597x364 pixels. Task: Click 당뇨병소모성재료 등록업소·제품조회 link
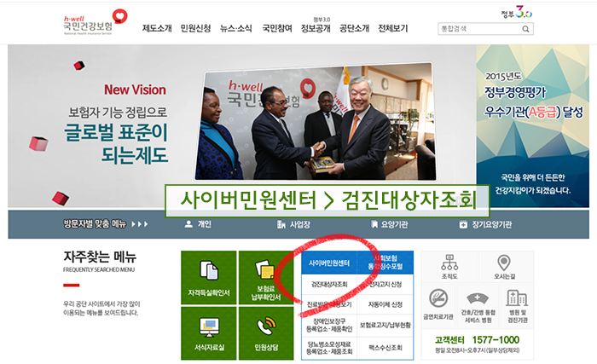[329, 347]
